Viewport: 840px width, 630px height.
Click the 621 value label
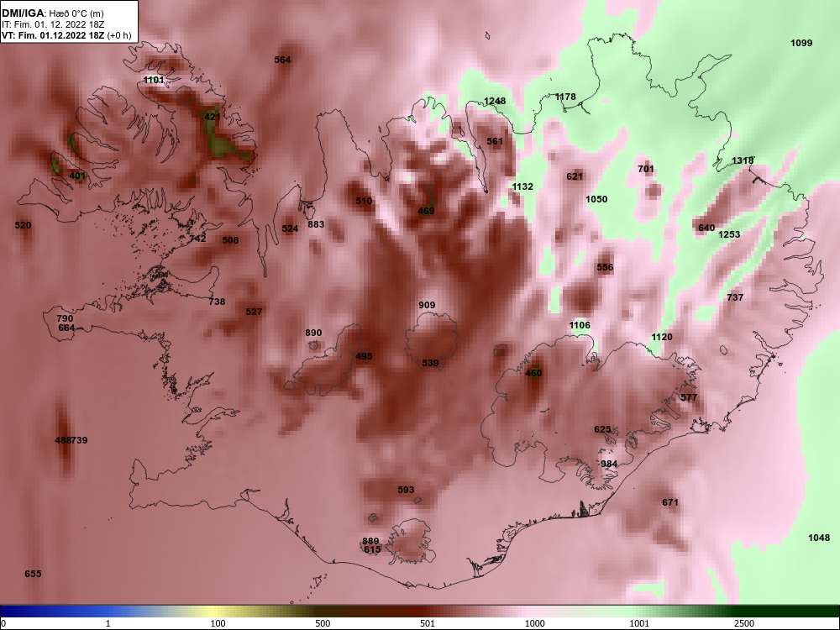click(575, 176)
